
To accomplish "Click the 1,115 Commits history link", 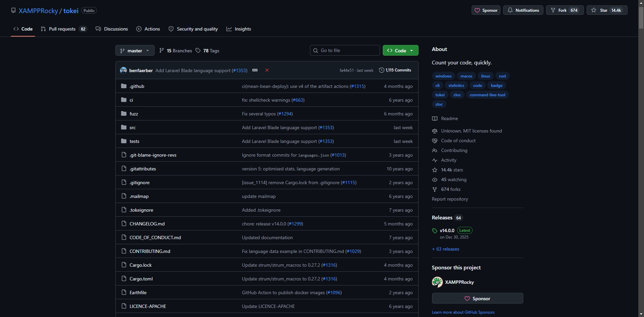I will (x=395, y=70).
